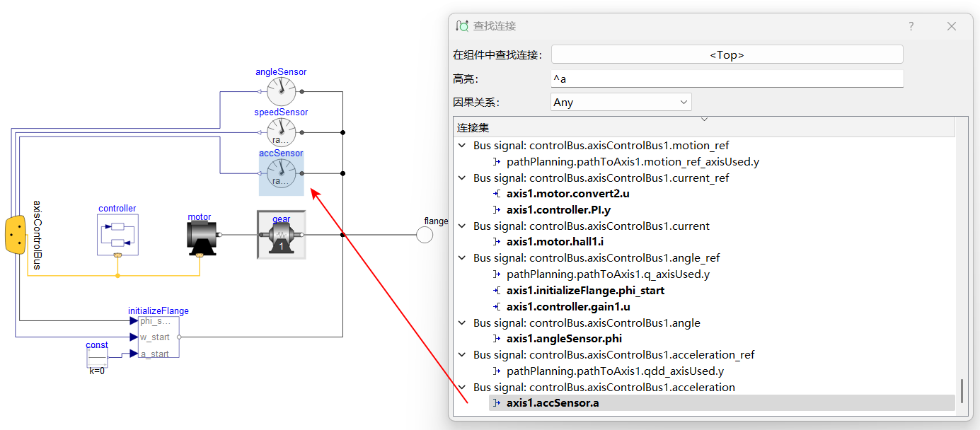The image size is (980, 430).
Task: Select Bus signal acceleration heading text
Action: 604,388
